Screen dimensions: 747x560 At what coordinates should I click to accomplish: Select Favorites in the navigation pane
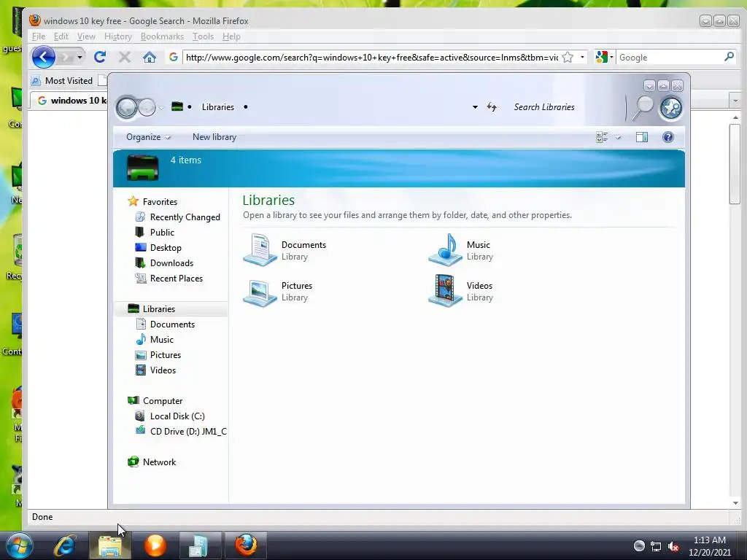point(160,202)
